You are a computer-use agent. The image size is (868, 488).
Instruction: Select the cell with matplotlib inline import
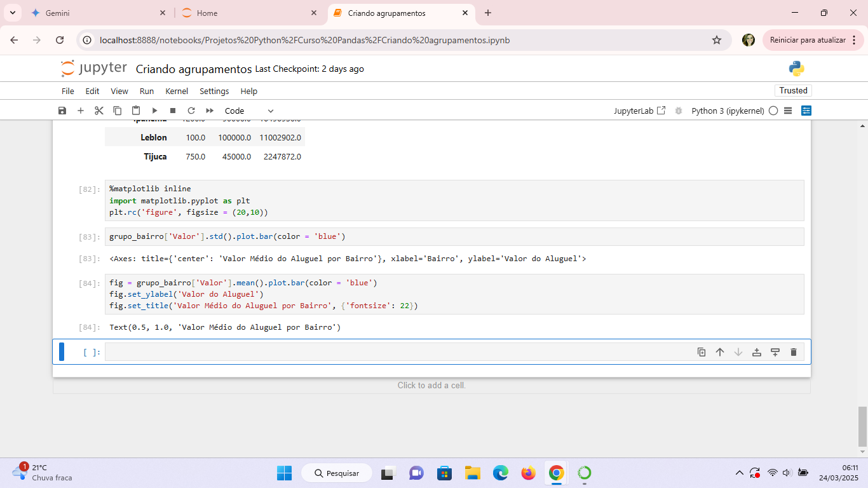[x=454, y=200]
